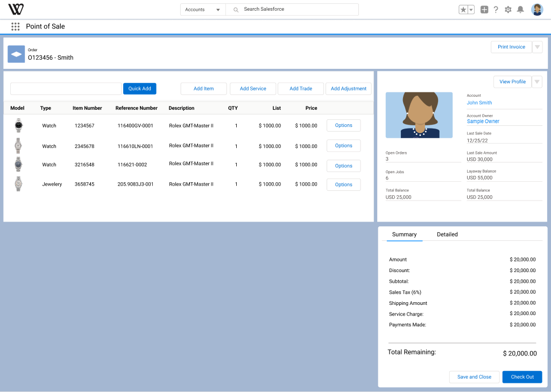
Task: Click the Add Item button
Action: pyautogui.click(x=203, y=89)
